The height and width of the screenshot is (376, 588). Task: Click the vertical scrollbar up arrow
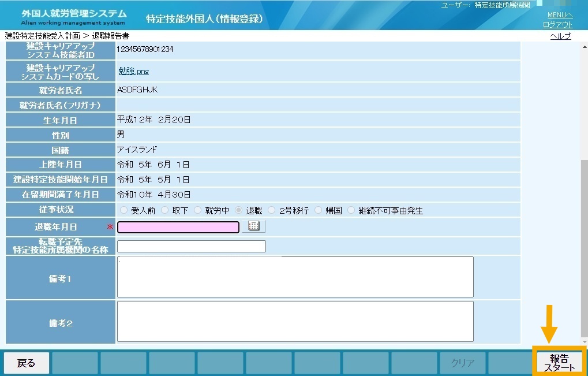[x=585, y=47]
